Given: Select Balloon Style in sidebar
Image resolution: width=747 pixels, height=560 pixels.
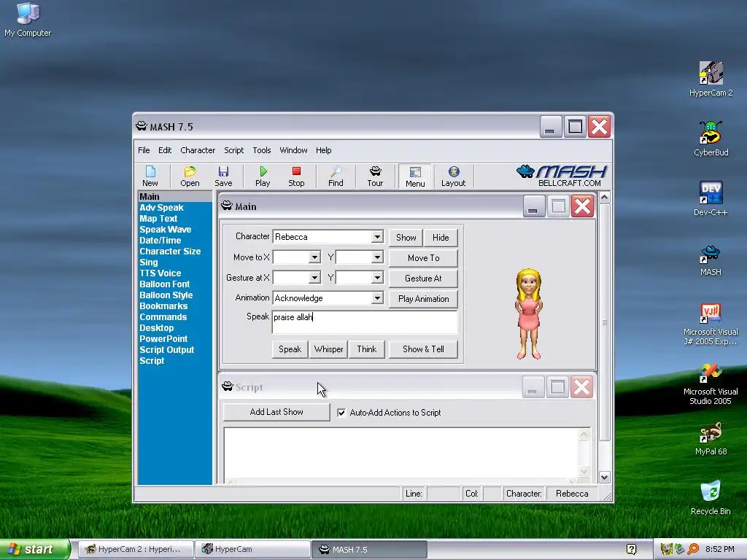Looking at the screenshot, I should [166, 295].
